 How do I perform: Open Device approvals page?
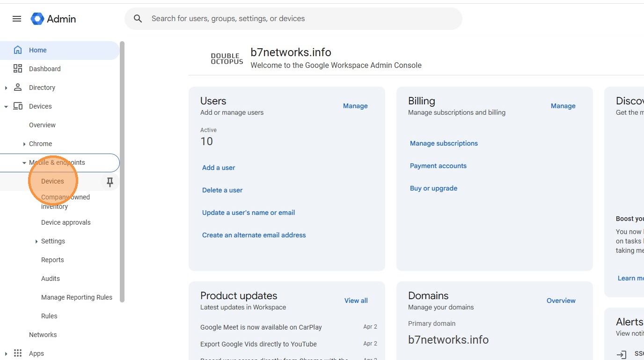tap(66, 222)
